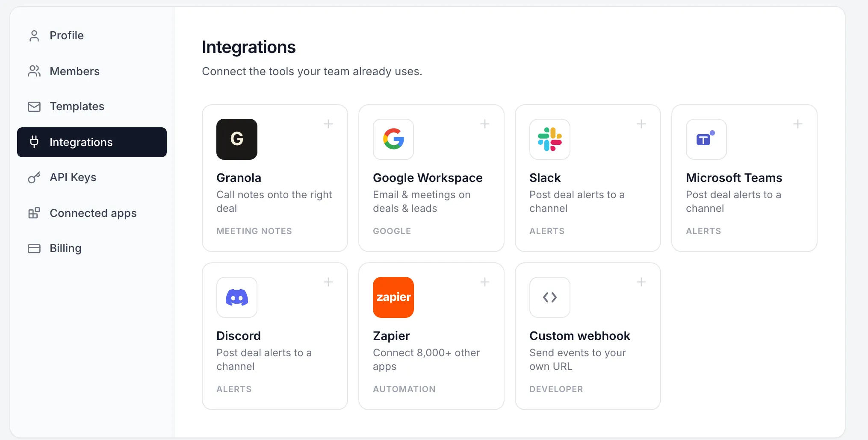
Task: Click Discord's "Post deal alerts to a channel"
Action: point(264,360)
